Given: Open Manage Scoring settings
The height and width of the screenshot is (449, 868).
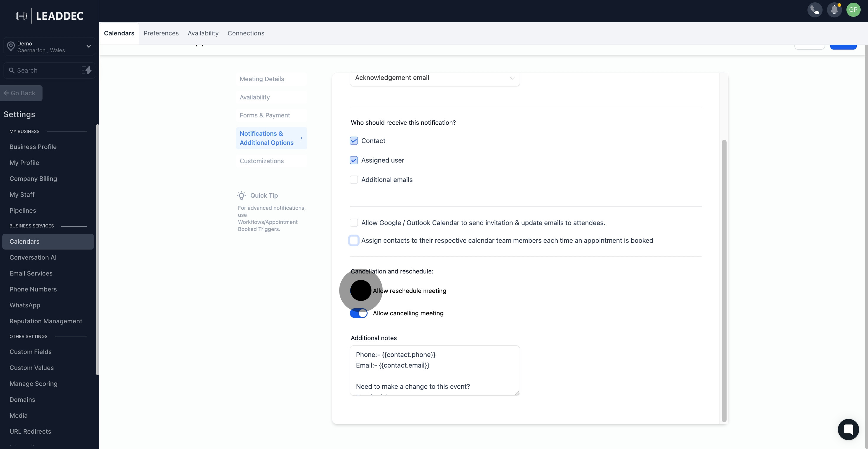Looking at the screenshot, I should [33, 384].
